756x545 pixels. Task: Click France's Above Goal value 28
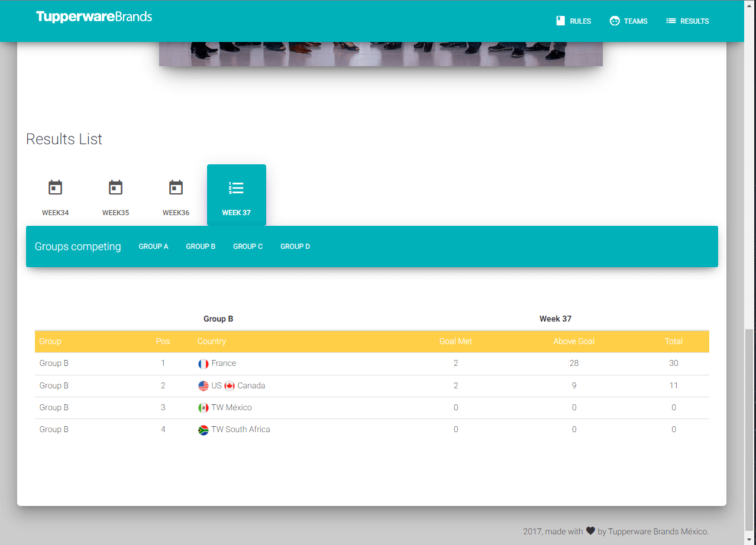point(574,363)
